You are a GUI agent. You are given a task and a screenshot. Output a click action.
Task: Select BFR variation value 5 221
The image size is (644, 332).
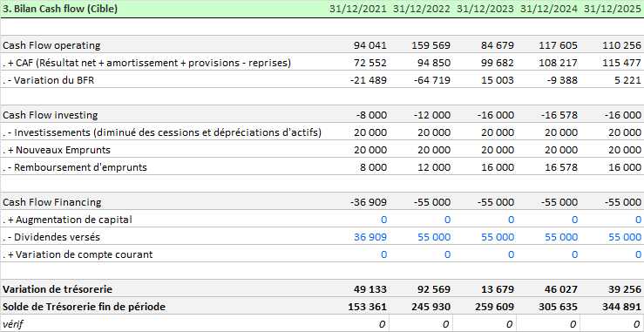click(627, 80)
